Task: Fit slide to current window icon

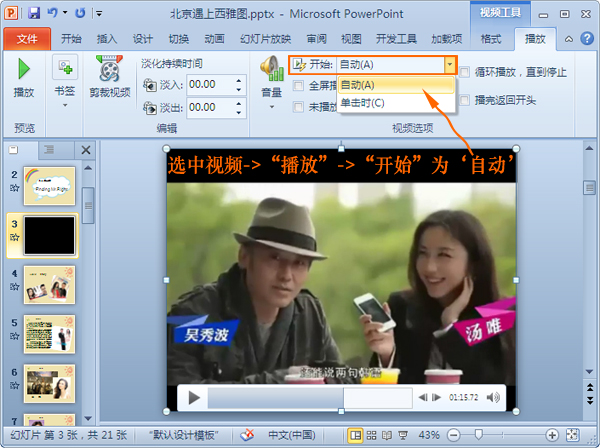Action: coord(572,435)
